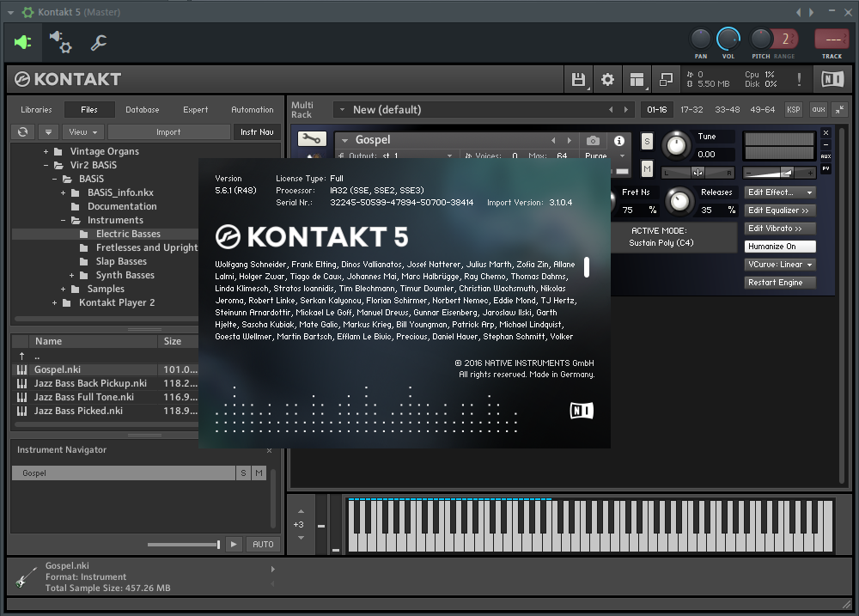Click the refresh icon in Files browser
859x616 pixels.
pyautogui.click(x=23, y=132)
